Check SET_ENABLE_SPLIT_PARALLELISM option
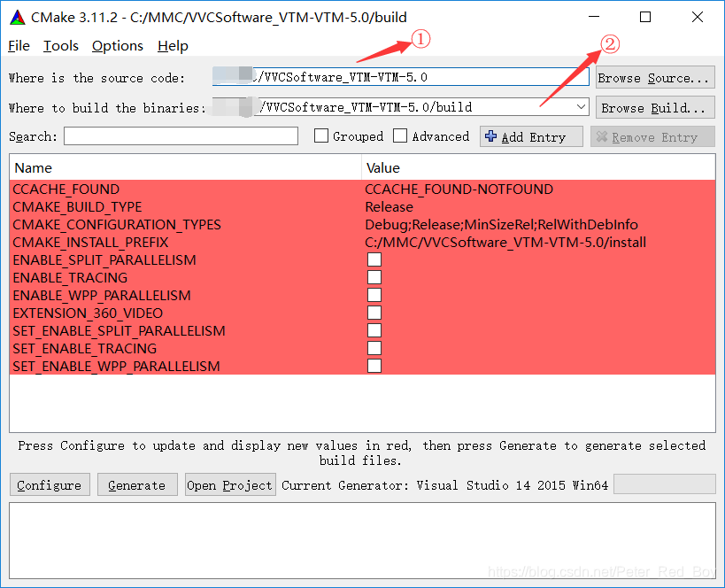The height and width of the screenshot is (588, 725). pos(374,330)
